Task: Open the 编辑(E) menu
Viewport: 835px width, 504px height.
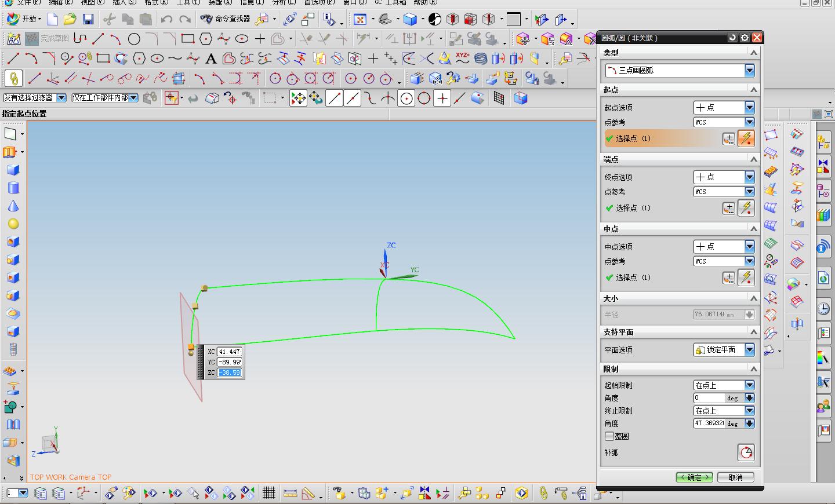Action: (x=60, y=2)
